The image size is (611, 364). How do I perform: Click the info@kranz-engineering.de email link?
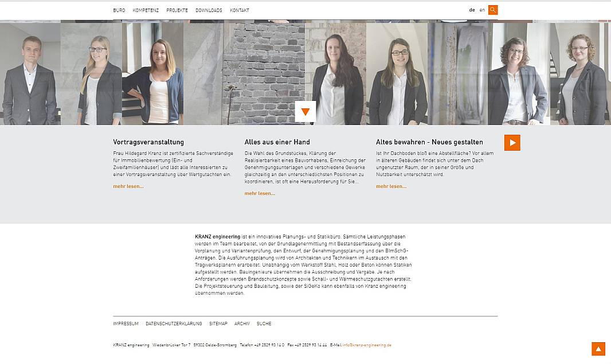(x=367, y=345)
